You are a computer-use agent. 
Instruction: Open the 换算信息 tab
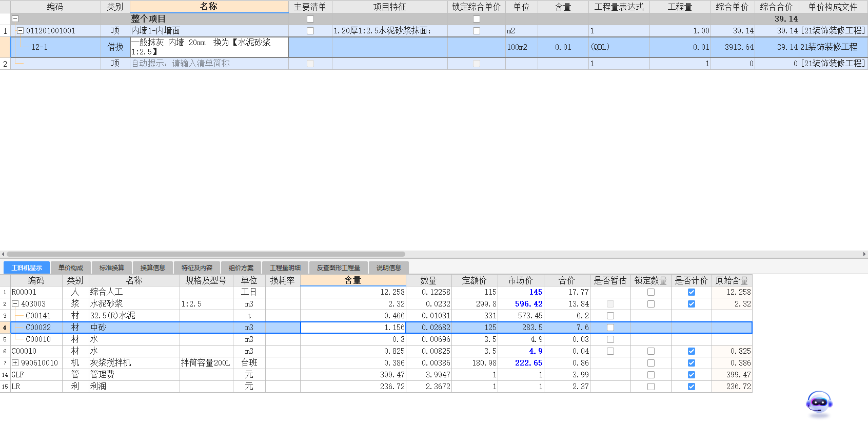(153, 267)
